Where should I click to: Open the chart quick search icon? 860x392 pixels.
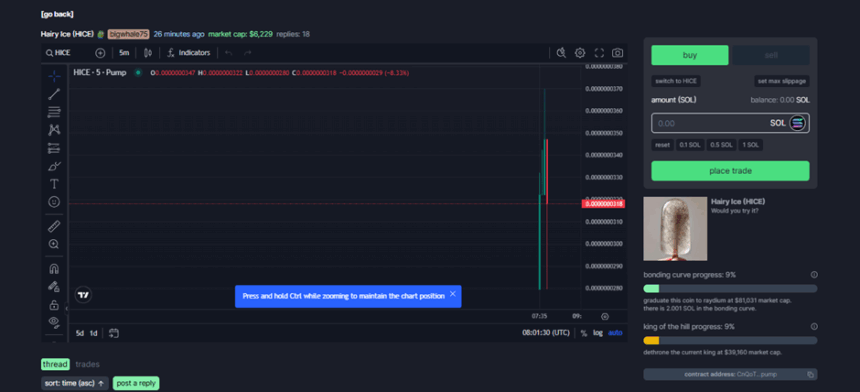point(561,53)
